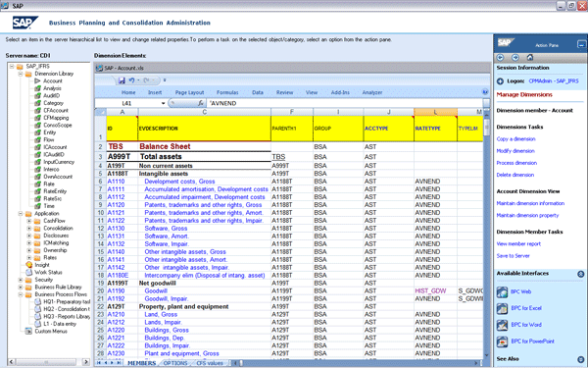Image resolution: width=588 pixels, height=368 pixels.
Task: Click the Undo icon in quick access toolbar
Action: click(131, 80)
